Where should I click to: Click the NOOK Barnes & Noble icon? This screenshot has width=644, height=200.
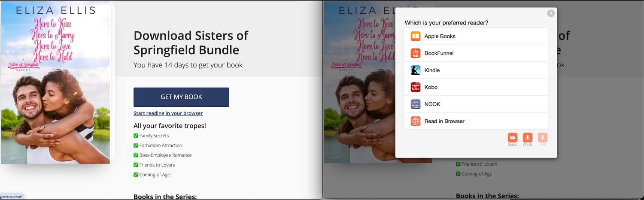click(415, 104)
